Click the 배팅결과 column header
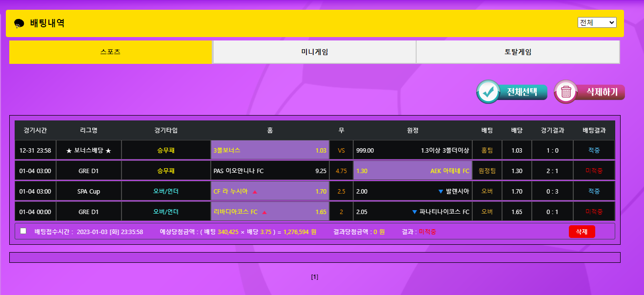 point(594,130)
